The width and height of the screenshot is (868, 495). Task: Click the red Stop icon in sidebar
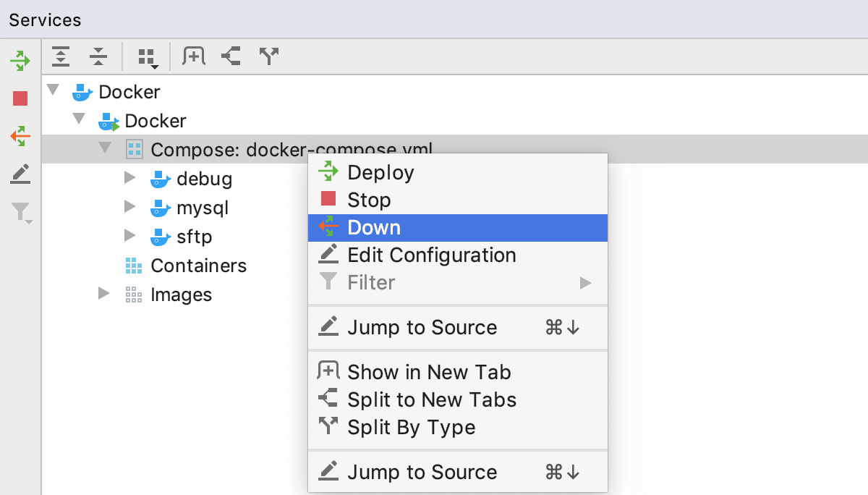pos(20,98)
